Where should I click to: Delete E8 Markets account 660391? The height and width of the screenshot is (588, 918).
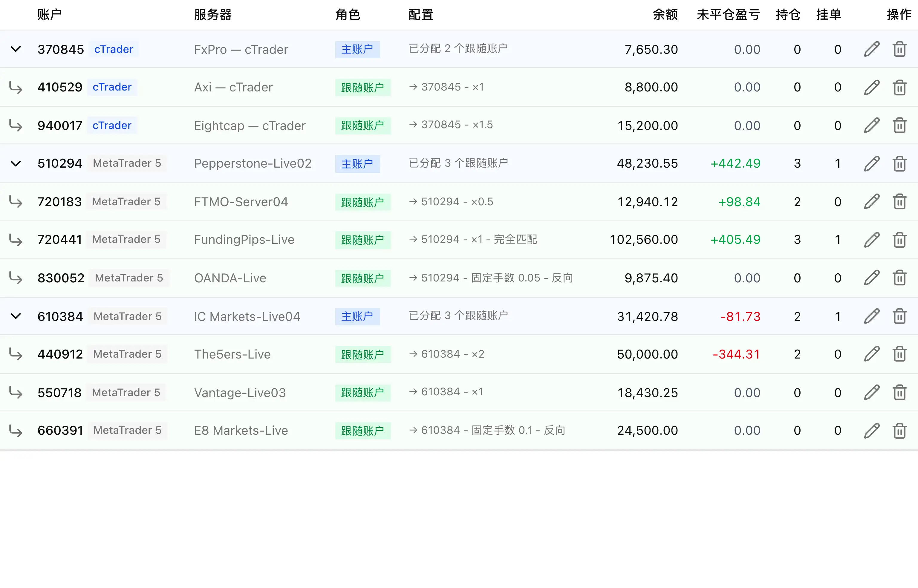tap(900, 431)
